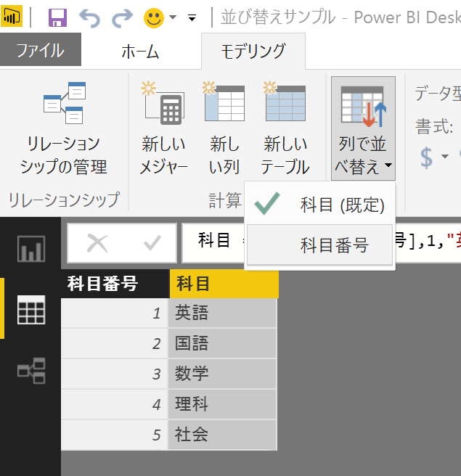
Task: Click the Power BI Desktop app logo
Action: 11,16
